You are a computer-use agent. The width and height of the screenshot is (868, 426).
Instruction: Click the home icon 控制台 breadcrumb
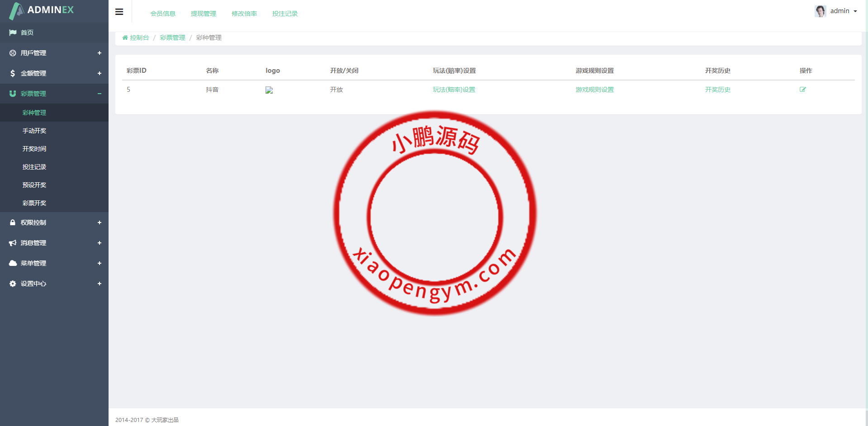136,38
